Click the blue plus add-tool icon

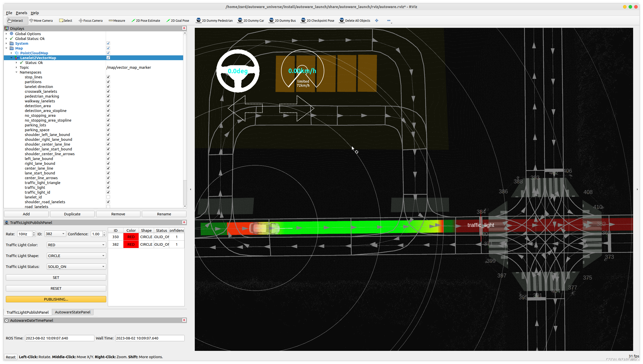tap(377, 20)
